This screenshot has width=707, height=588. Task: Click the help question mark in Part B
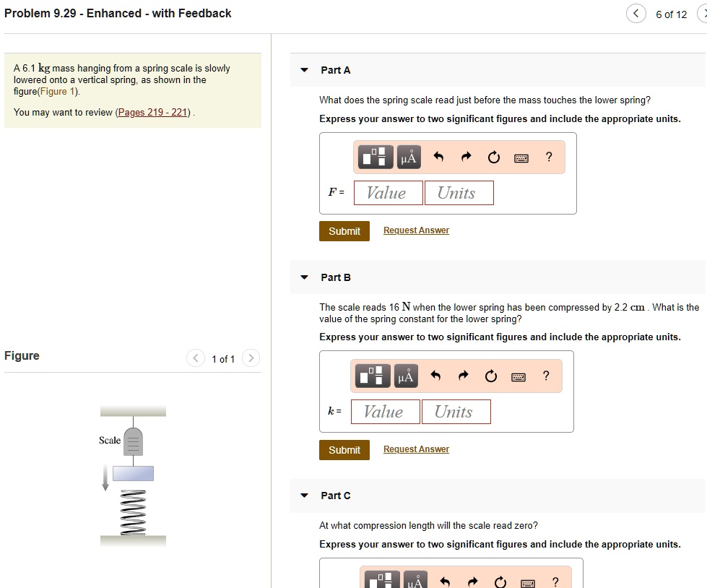(x=546, y=376)
